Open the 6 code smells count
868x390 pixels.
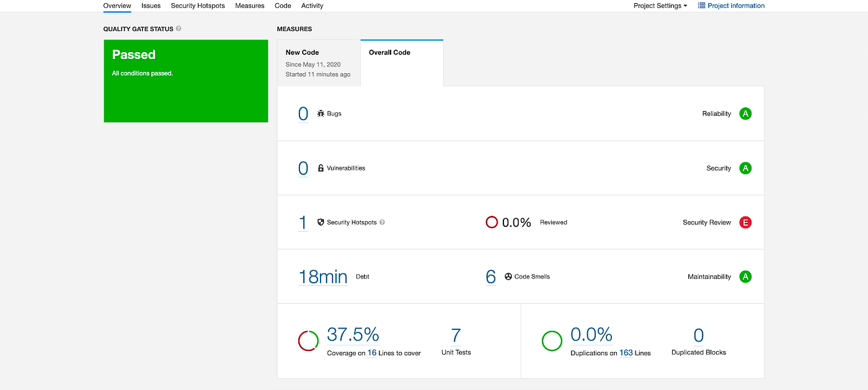click(x=491, y=277)
